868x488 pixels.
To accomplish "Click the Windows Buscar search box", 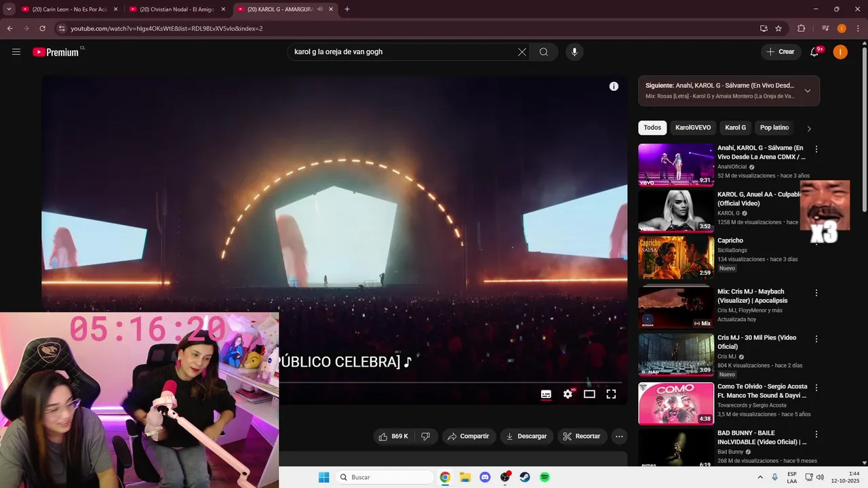I will coord(384,477).
